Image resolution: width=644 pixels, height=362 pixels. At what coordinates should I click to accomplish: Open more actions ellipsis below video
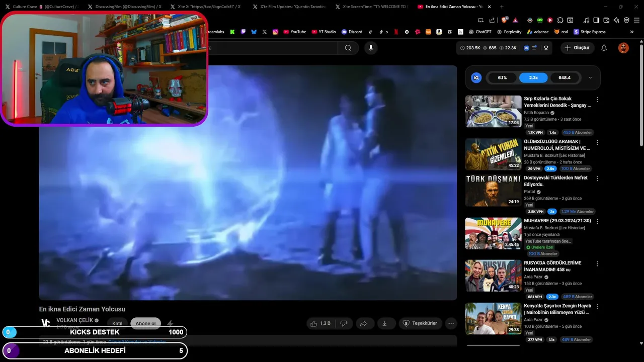pos(451,323)
